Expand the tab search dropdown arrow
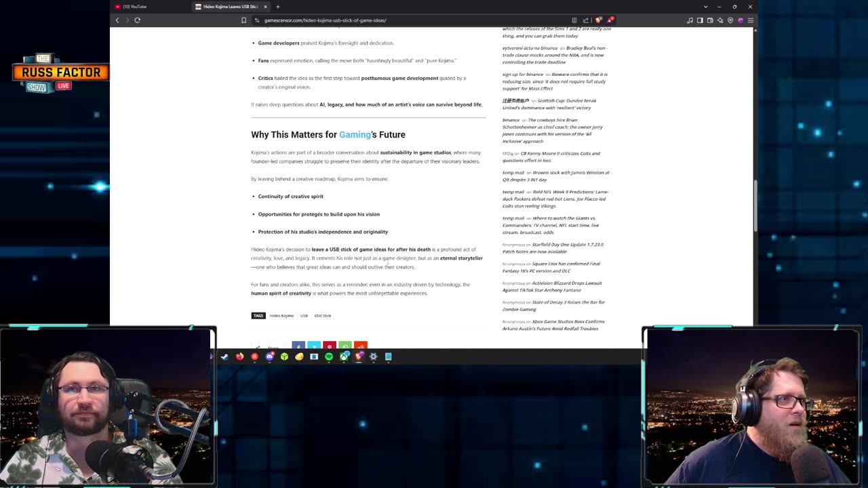This screenshot has height=488, width=868. [x=705, y=7]
